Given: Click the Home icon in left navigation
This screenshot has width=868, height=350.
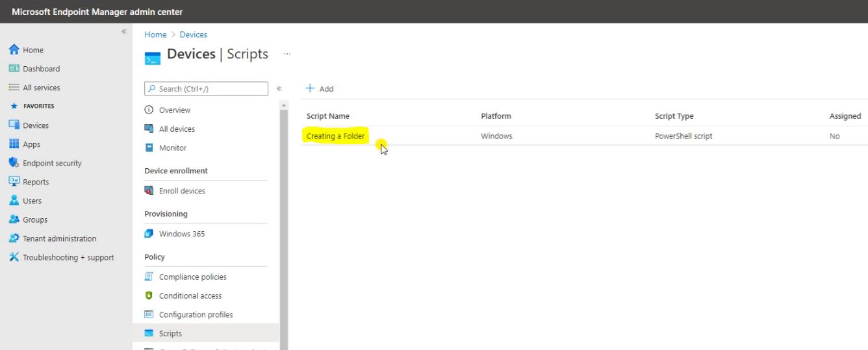Looking at the screenshot, I should pos(14,50).
